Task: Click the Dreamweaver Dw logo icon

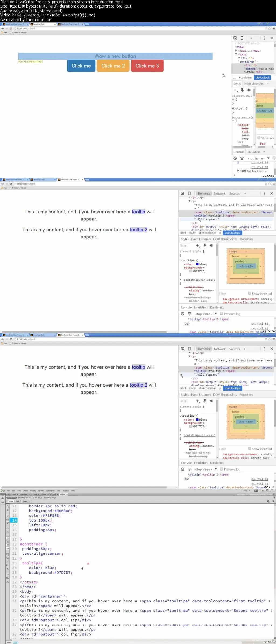Action: point(3,491)
